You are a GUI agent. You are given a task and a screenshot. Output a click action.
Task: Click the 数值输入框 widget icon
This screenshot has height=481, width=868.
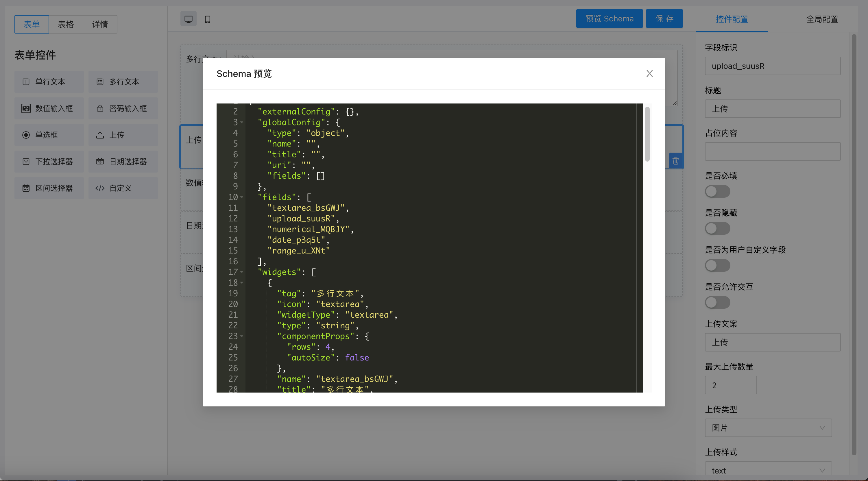click(26, 108)
